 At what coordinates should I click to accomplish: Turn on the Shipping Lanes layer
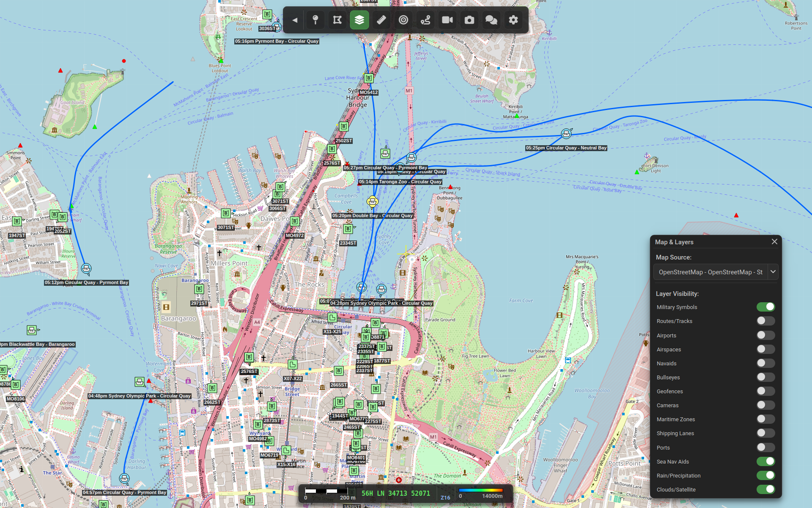[x=765, y=433]
